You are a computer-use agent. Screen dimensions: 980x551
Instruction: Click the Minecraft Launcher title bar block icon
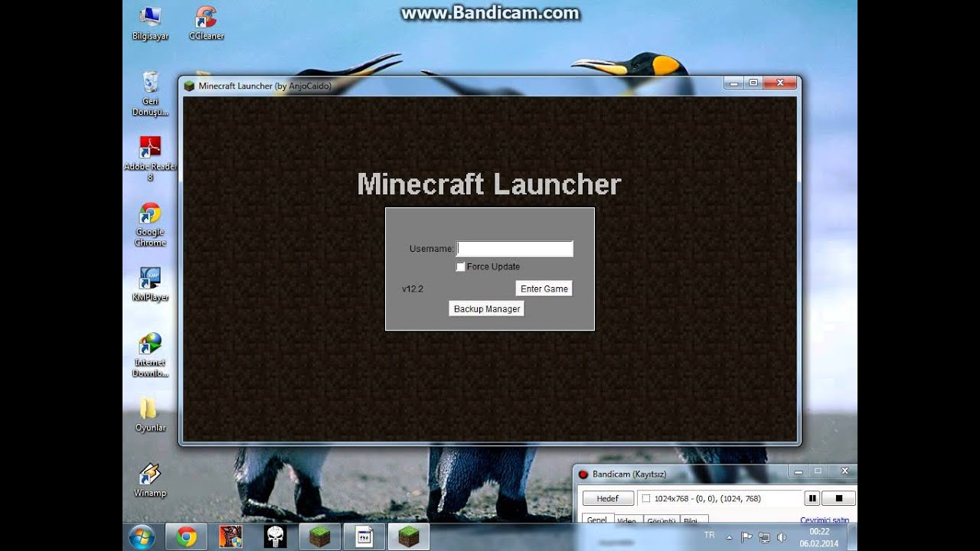pos(189,86)
